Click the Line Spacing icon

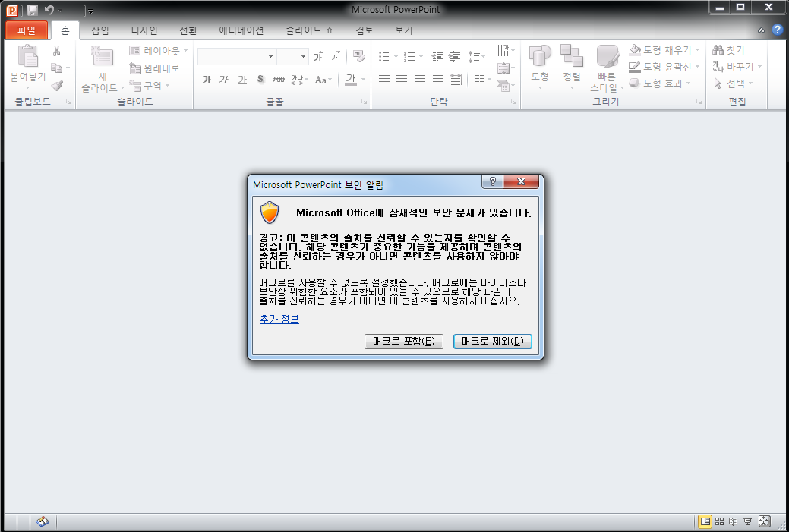(x=474, y=56)
